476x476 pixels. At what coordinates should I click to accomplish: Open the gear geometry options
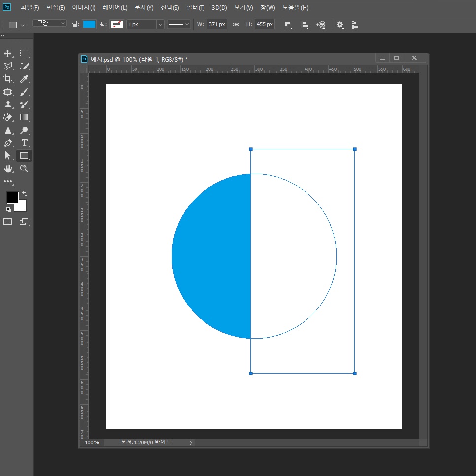click(340, 25)
